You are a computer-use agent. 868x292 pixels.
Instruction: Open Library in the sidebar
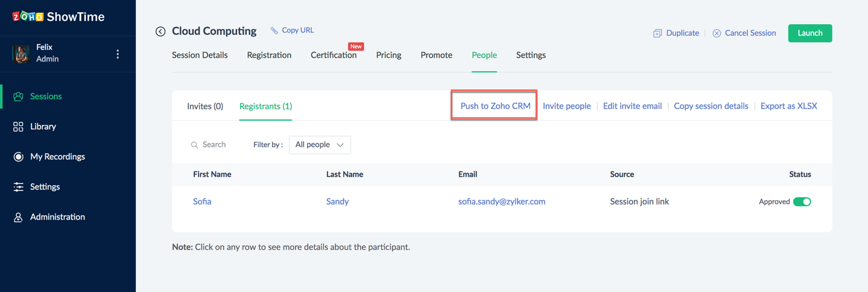(43, 127)
